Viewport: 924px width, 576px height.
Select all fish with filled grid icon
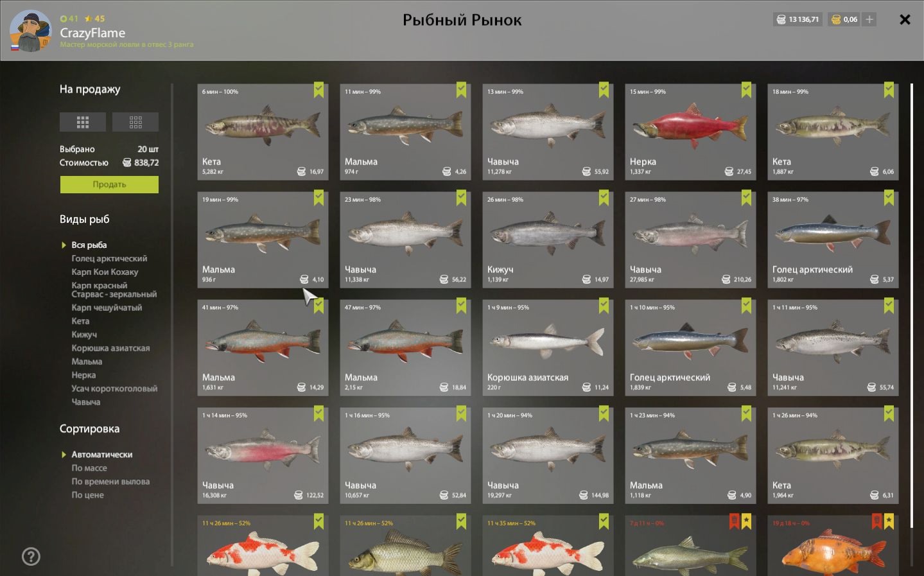click(83, 122)
